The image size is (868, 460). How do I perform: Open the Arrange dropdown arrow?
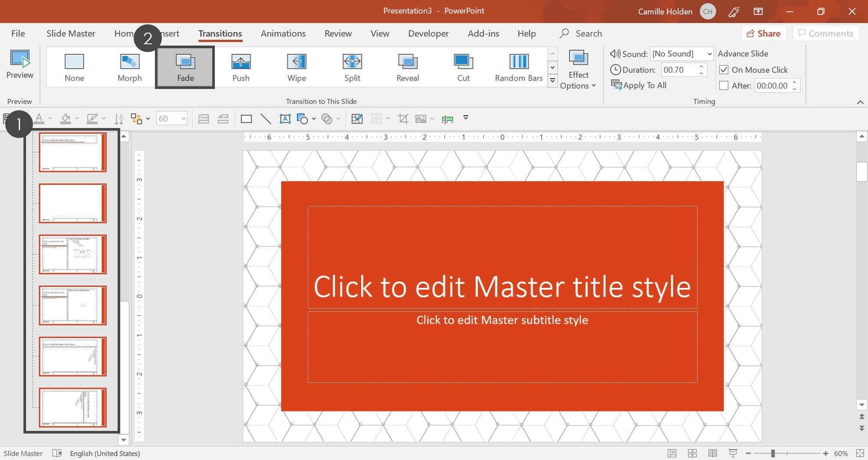pyautogui.click(x=148, y=118)
